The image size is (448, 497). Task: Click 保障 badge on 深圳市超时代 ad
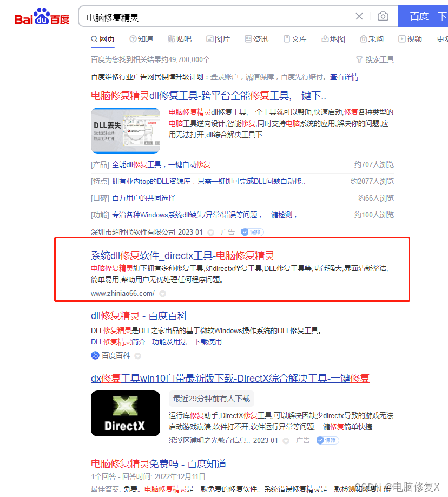[x=252, y=233]
